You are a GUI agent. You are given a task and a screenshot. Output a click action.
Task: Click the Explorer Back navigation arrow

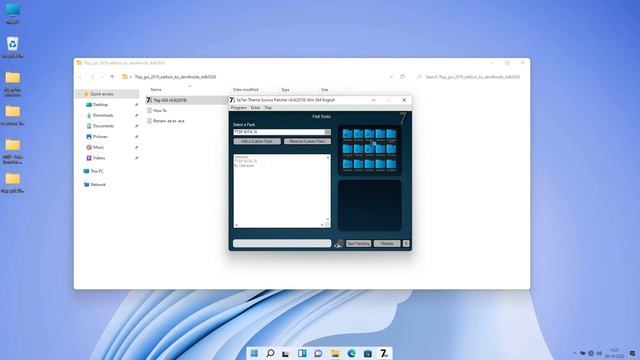point(80,77)
